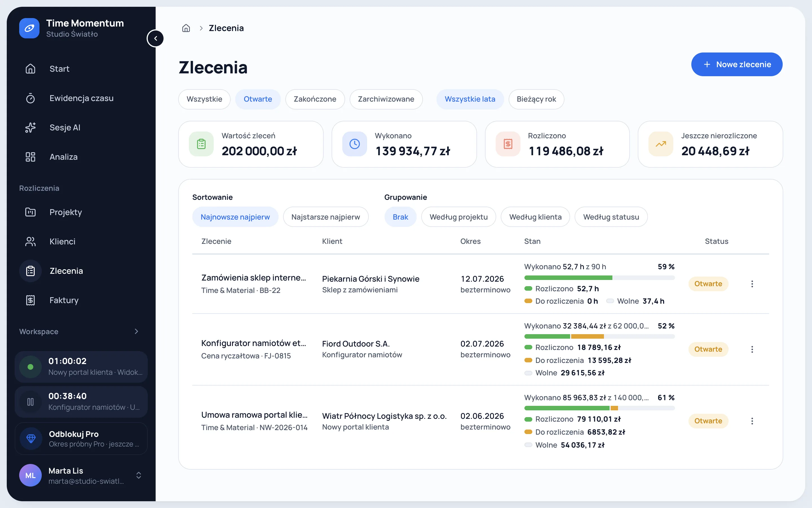Click the 52 % progress bar
The height and width of the screenshot is (508, 812).
point(599,337)
